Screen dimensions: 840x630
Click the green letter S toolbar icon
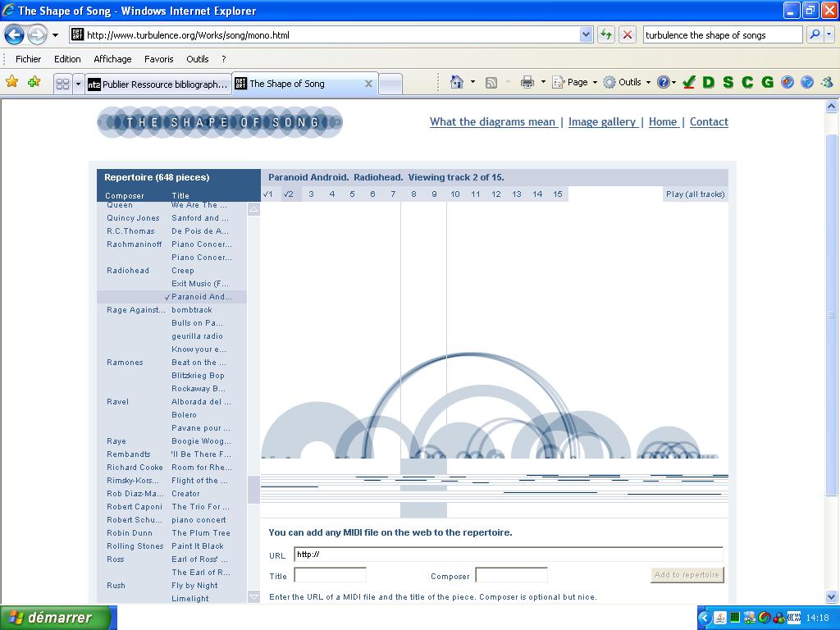coord(728,82)
